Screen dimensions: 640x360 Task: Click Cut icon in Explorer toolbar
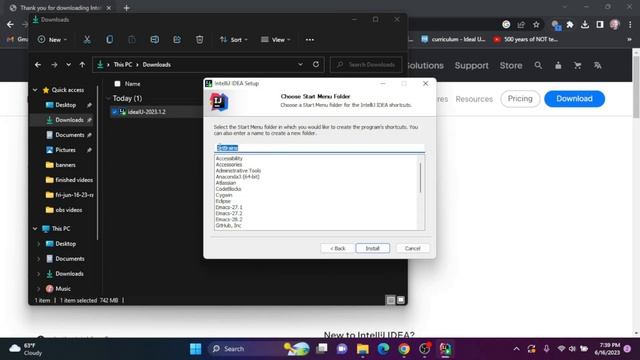tap(87, 40)
